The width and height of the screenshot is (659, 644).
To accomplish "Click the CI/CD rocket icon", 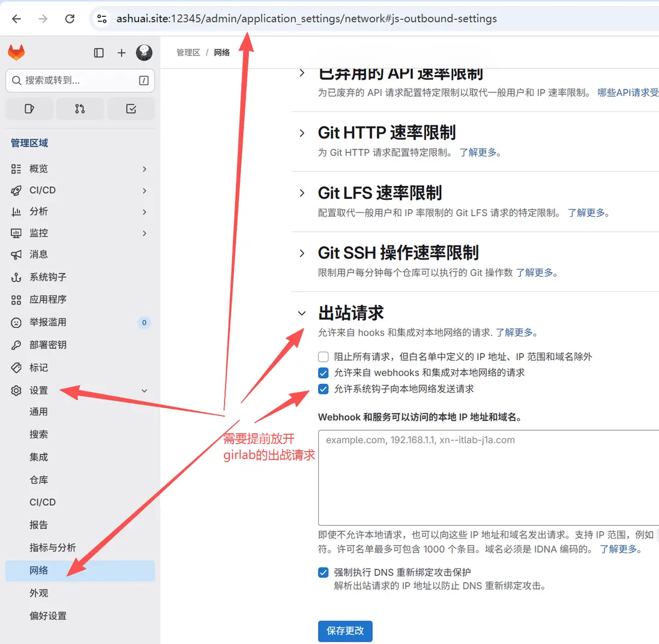I will (16, 190).
